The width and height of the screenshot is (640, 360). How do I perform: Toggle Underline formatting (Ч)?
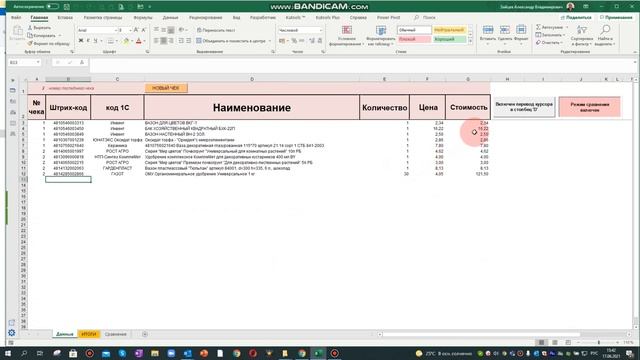coord(96,41)
